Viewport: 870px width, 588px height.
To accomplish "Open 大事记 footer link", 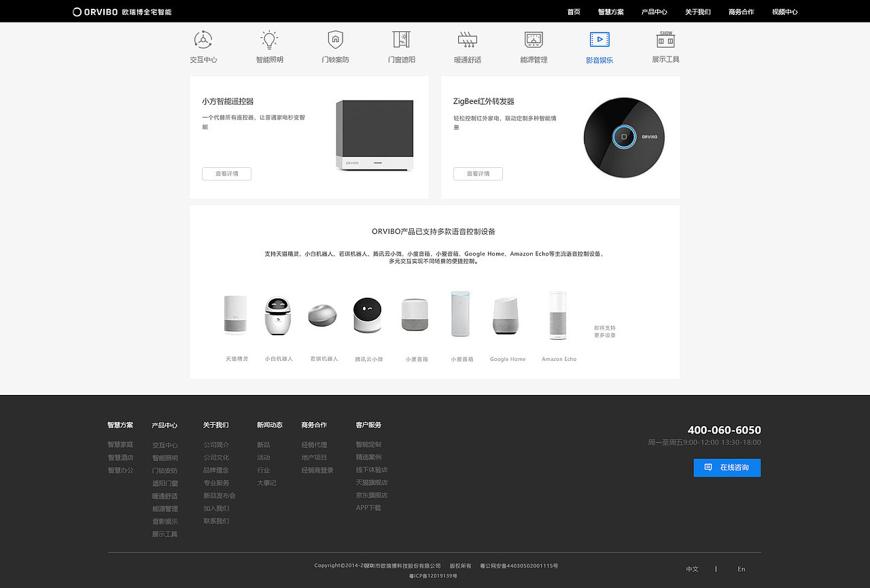I will [x=266, y=483].
